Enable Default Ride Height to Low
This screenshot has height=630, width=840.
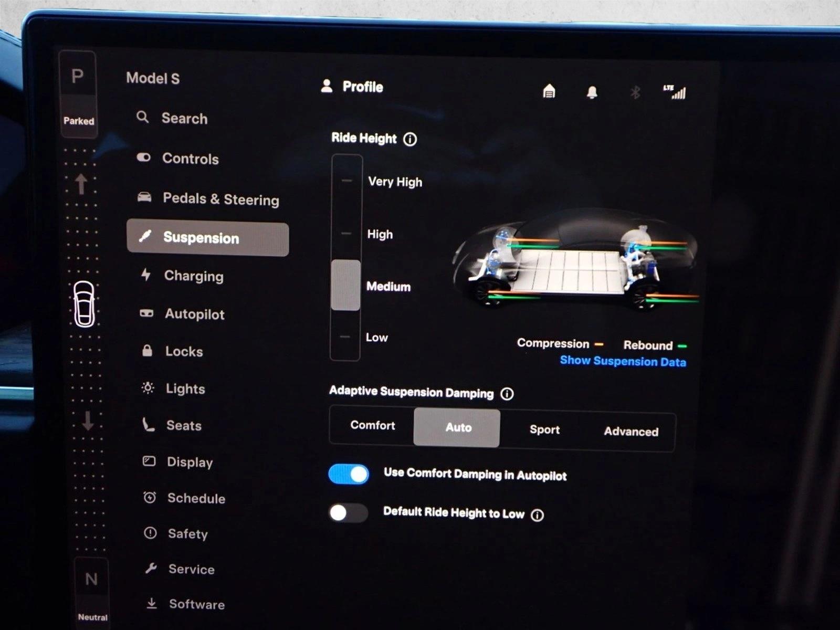348,513
